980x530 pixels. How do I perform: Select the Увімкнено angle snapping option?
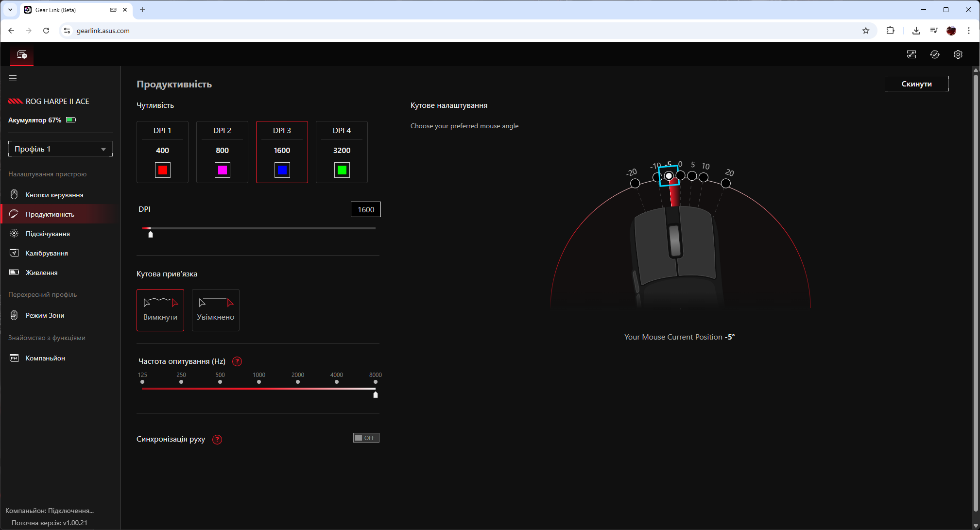pos(216,310)
